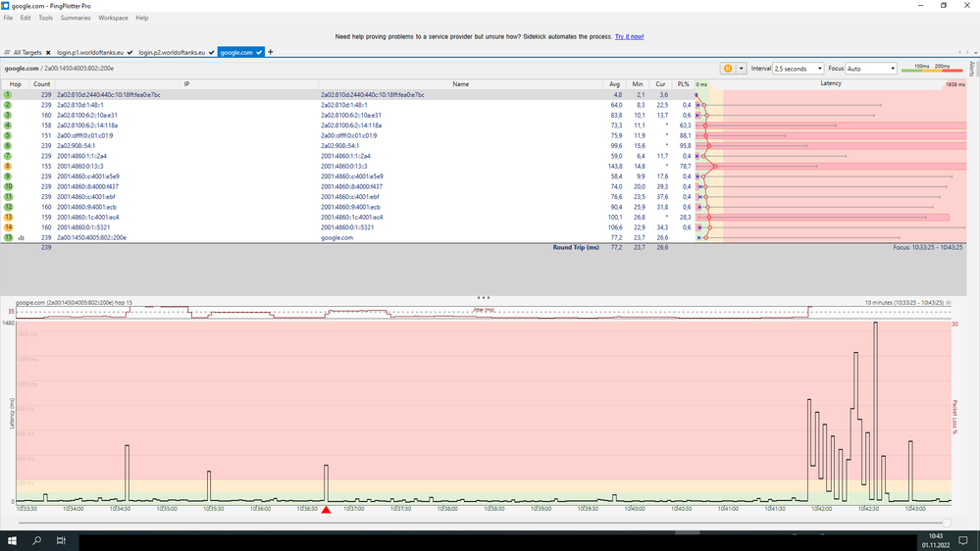
Task: Open Windows Task View
Action: (x=61, y=540)
